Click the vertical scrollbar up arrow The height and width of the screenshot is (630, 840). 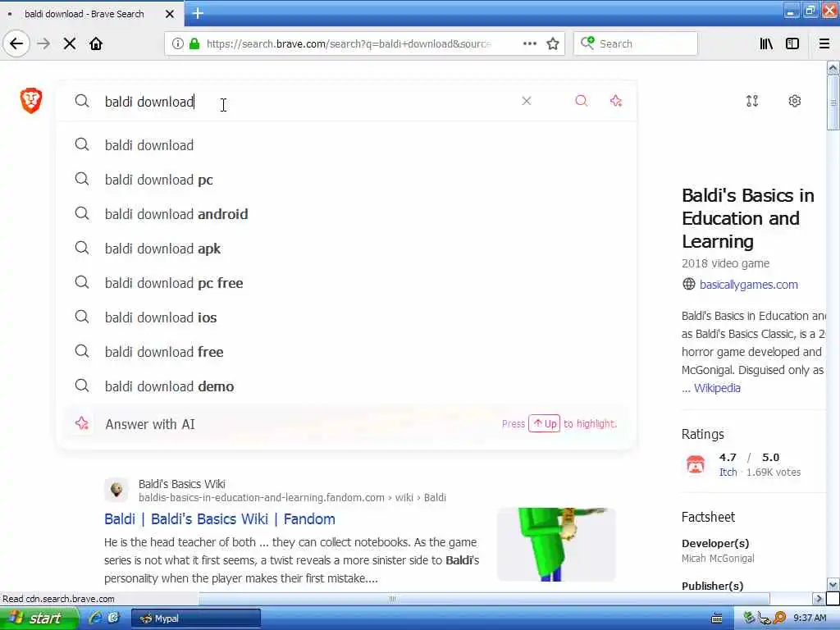click(833, 68)
